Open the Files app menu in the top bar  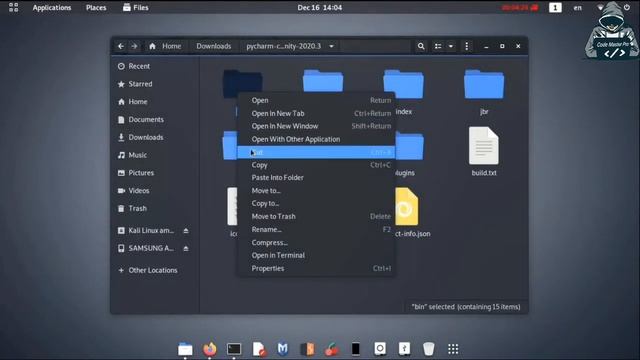136,7
